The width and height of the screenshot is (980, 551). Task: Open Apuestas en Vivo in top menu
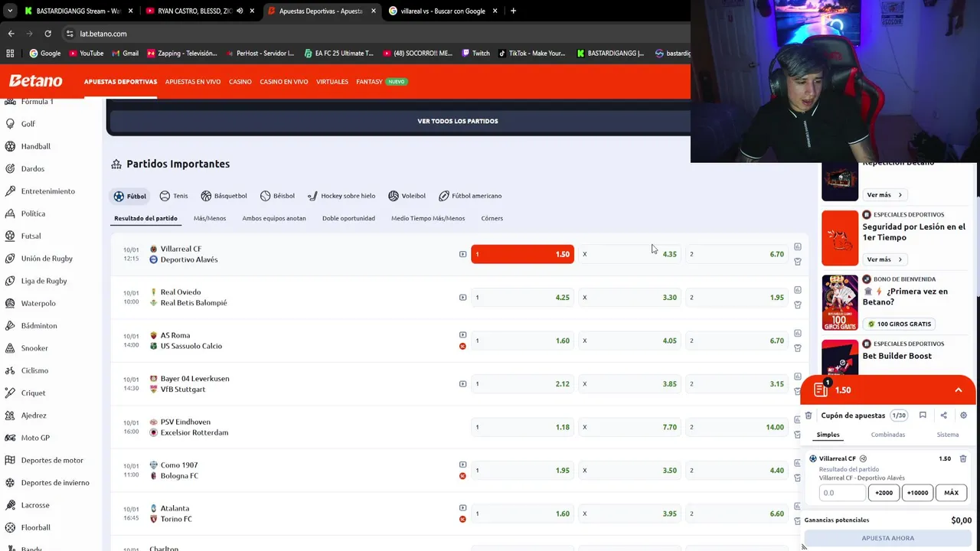point(193,82)
